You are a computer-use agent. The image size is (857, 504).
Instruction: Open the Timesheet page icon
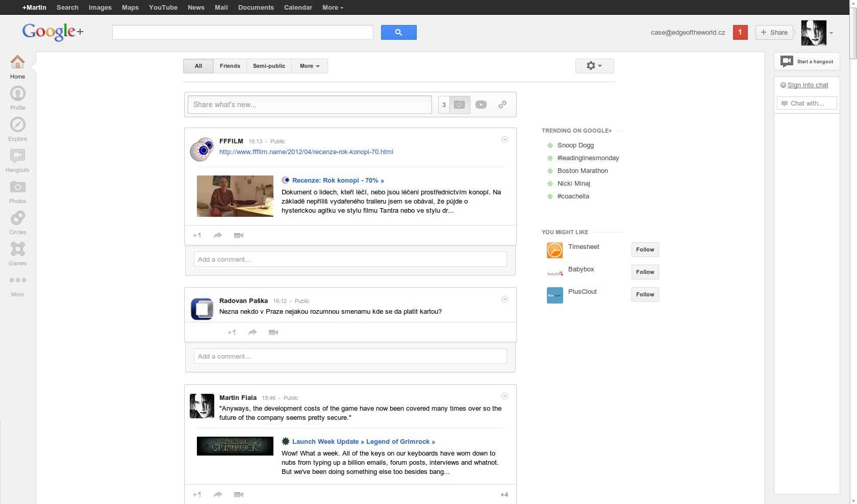555,250
